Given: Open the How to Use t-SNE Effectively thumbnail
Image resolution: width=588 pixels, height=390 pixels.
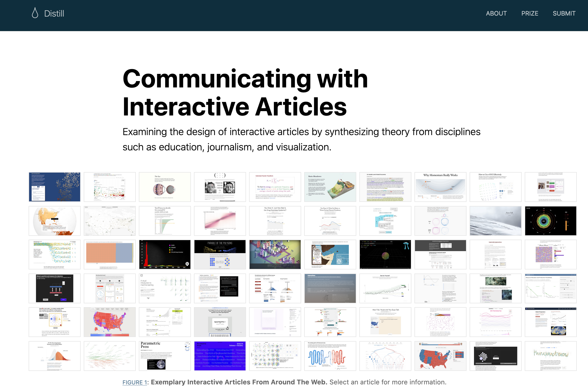Looking at the screenshot, I should (495, 187).
